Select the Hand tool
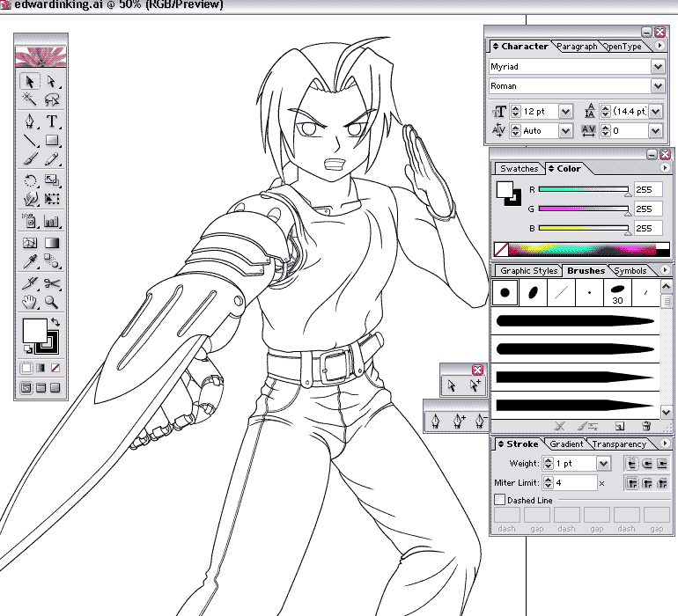Image resolution: width=678 pixels, height=616 pixels. (30, 302)
